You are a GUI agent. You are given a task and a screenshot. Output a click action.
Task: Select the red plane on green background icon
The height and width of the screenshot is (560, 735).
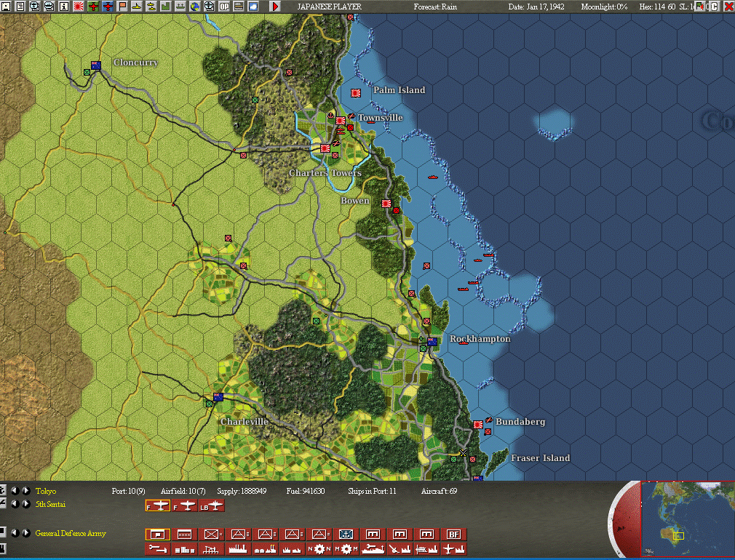tap(93, 7)
